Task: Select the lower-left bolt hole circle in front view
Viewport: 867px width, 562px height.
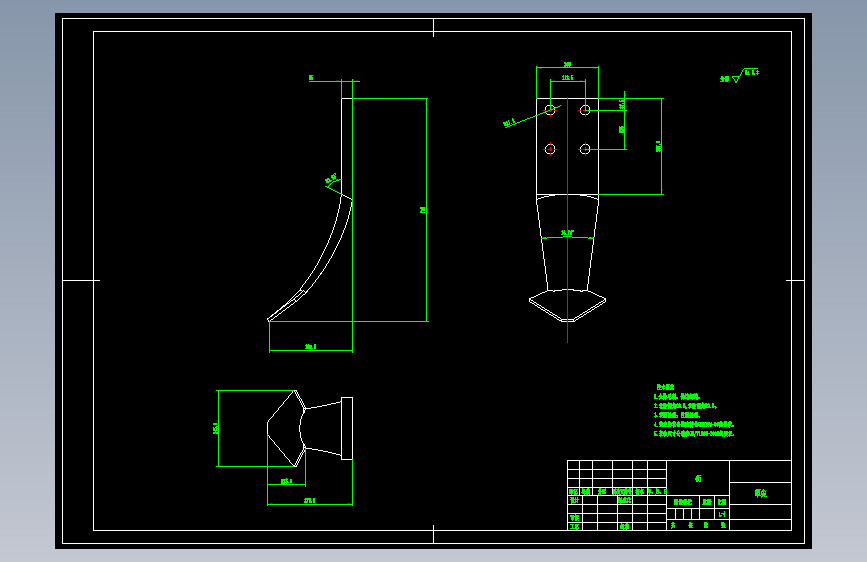Action: (550, 149)
